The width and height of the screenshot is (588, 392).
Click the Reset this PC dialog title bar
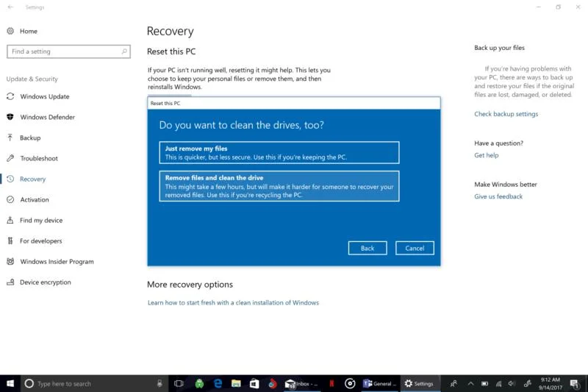[293, 103]
